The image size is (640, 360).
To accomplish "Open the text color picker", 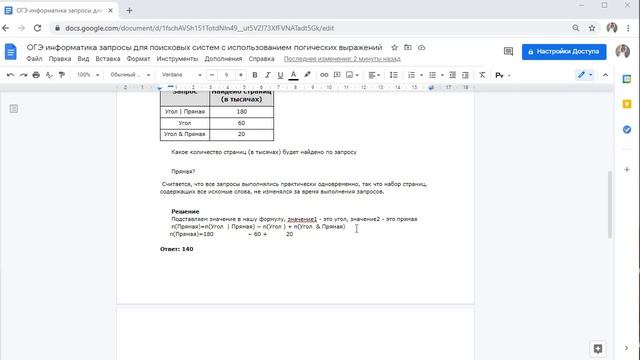I will pyautogui.click(x=293, y=75).
